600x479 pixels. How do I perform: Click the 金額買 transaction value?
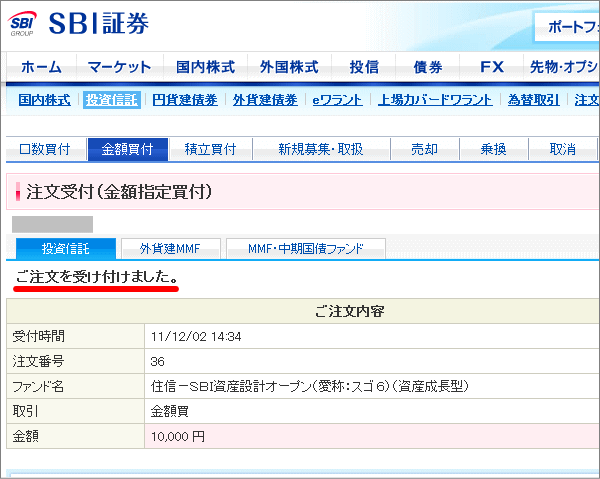pyautogui.click(x=170, y=411)
